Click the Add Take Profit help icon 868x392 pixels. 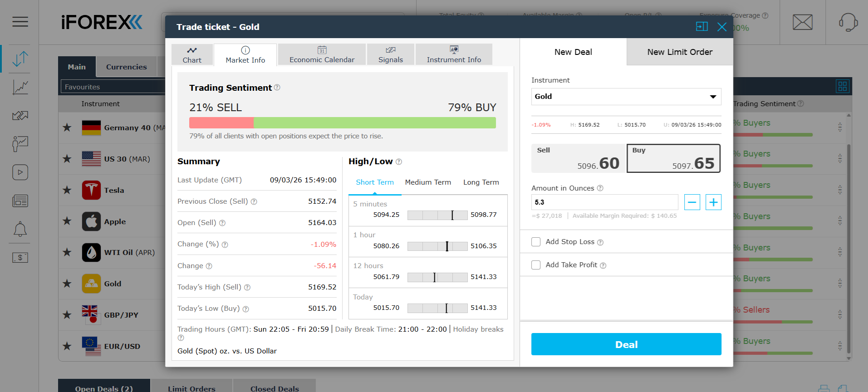click(x=603, y=265)
